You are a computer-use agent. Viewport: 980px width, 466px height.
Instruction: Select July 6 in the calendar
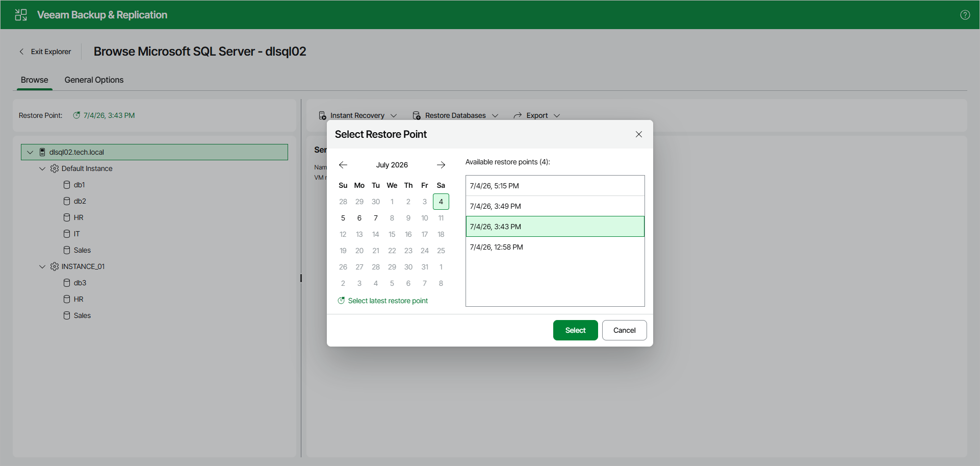coord(359,218)
